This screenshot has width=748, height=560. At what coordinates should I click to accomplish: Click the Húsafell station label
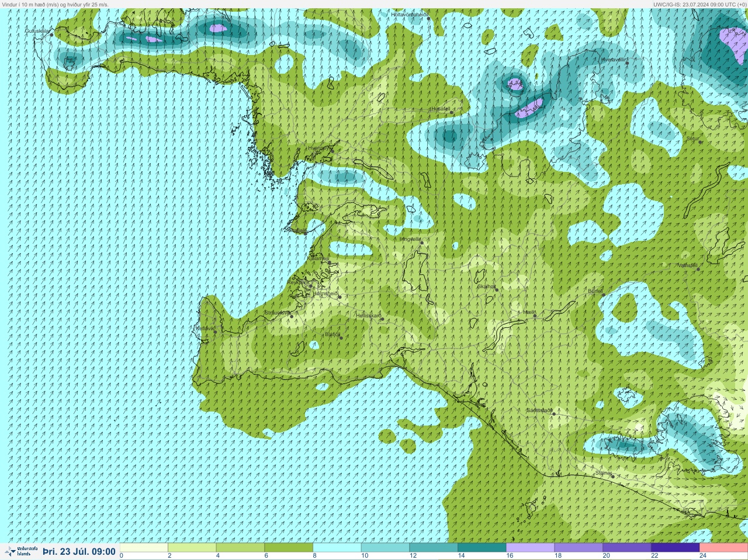[x=441, y=109]
